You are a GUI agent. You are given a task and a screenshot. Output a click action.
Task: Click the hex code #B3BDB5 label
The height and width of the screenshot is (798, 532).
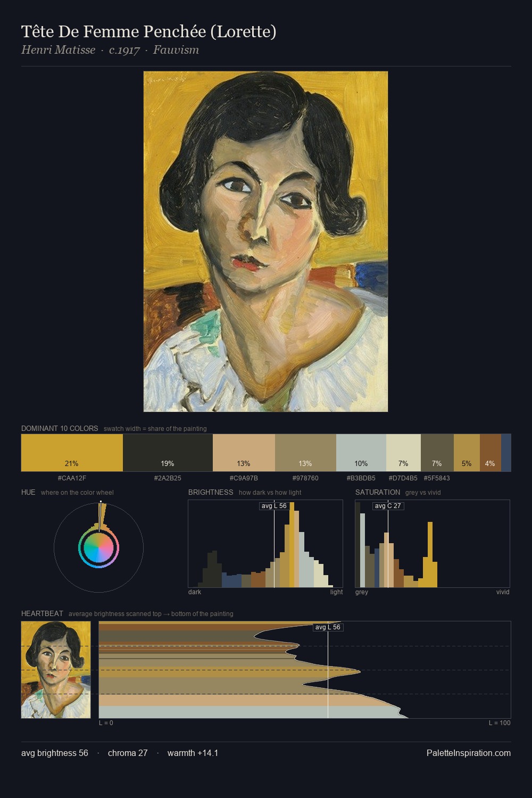click(361, 478)
